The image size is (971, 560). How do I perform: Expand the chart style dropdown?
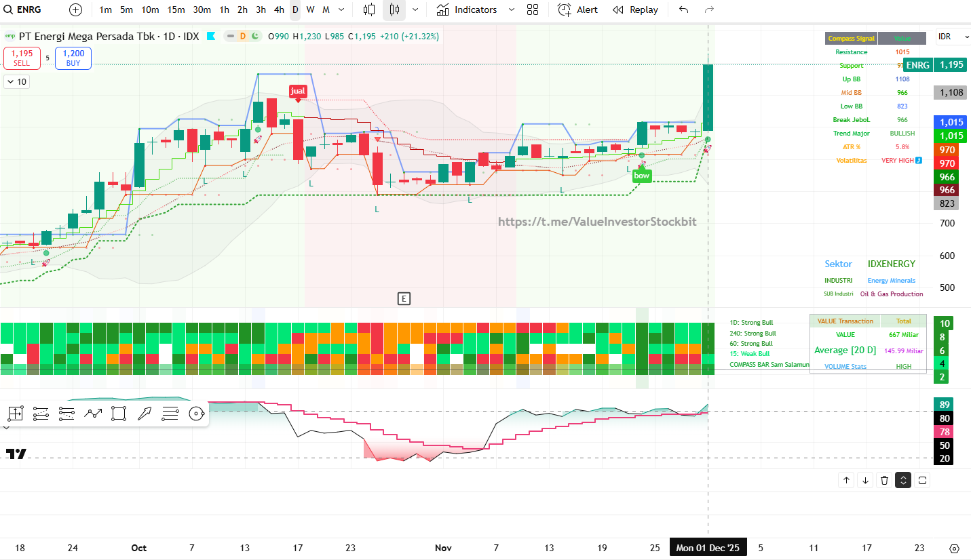(415, 9)
